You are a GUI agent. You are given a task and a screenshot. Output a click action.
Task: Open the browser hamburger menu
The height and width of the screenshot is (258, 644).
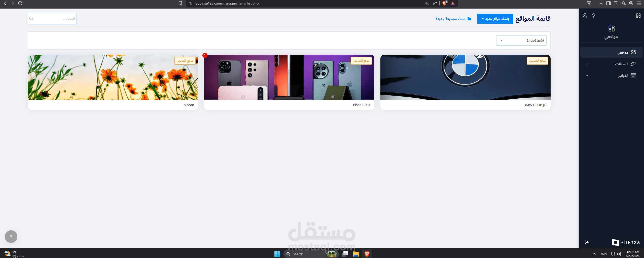pos(639,3)
